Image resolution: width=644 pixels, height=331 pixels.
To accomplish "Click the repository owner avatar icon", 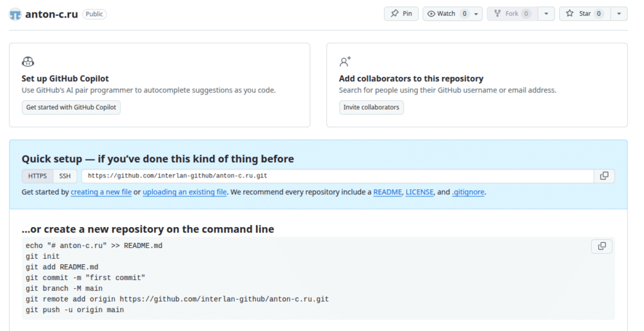I will click(x=15, y=14).
